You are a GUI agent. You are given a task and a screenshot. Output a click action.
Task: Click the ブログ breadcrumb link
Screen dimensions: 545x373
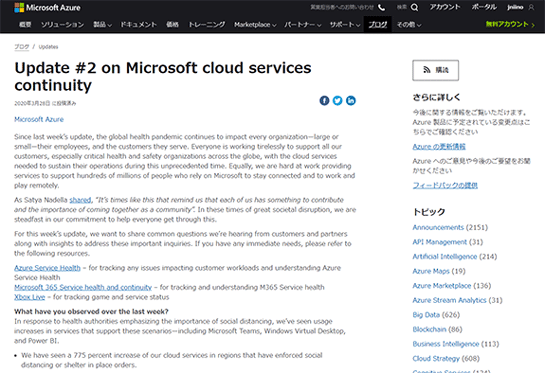[x=22, y=47]
